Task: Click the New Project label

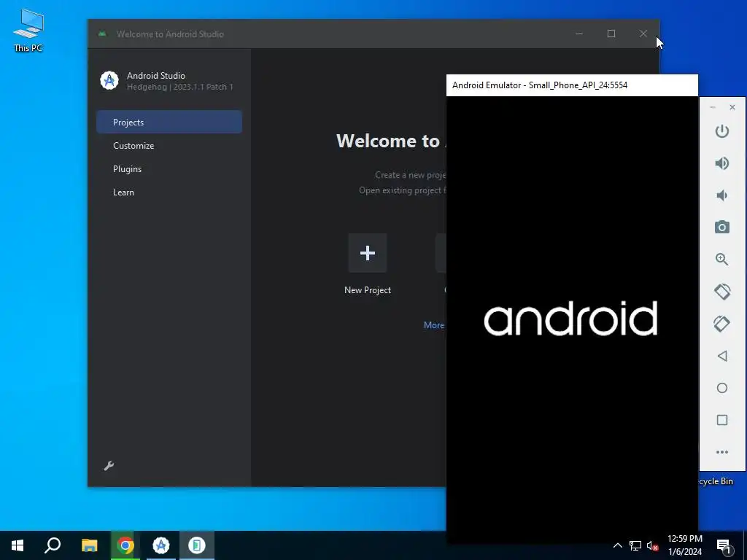Action: [368, 290]
